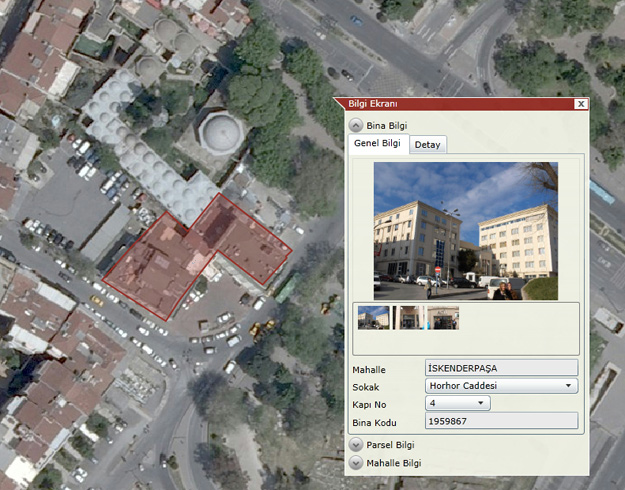This screenshot has width=625, height=490.
Task: Expand the Mahalle Bilgi section
Action: coord(356,463)
